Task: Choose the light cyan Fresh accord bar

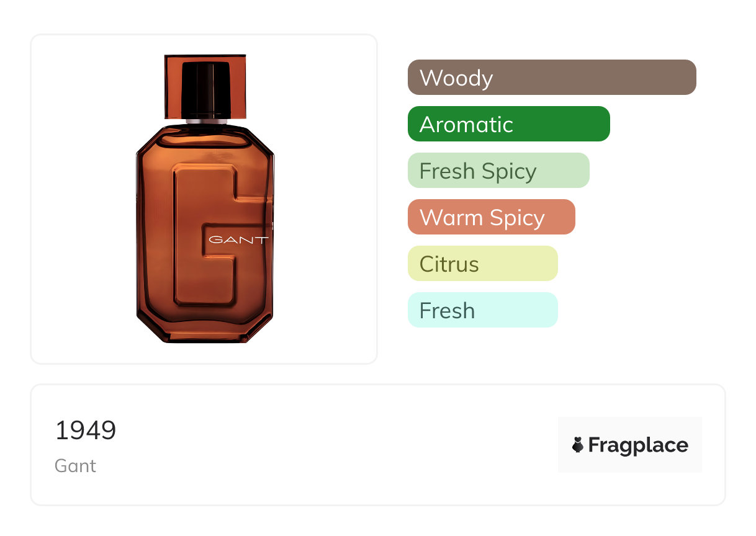Action: click(x=482, y=310)
